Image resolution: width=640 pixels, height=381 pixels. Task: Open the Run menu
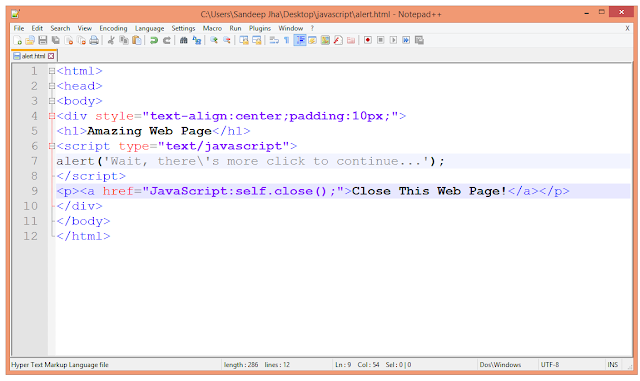click(235, 28)
